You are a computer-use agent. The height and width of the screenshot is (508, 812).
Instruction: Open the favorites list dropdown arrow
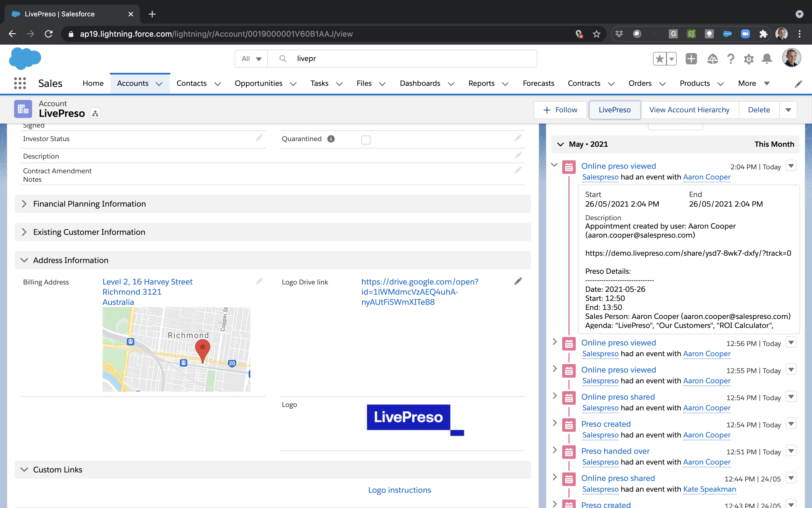[x=671, y=59]
